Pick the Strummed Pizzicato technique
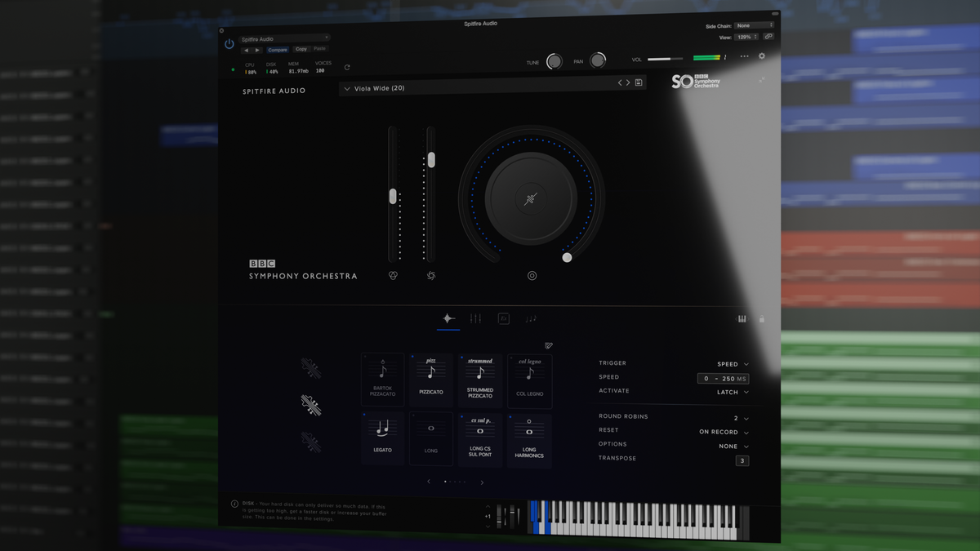The width and height of the screenshot is (980, 551). [x=480, y=379]
